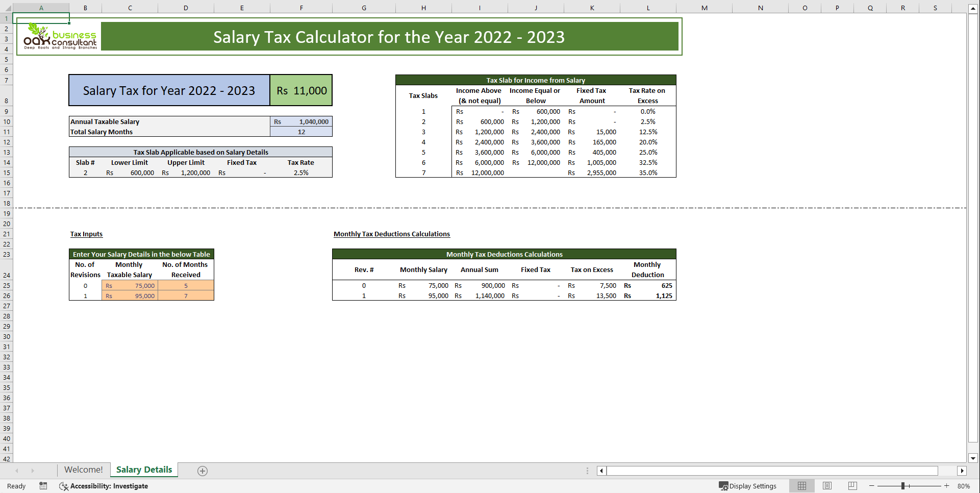Click the Select All corner above row 1
Viewport: 980px width, 493px height.
point(7,8)
